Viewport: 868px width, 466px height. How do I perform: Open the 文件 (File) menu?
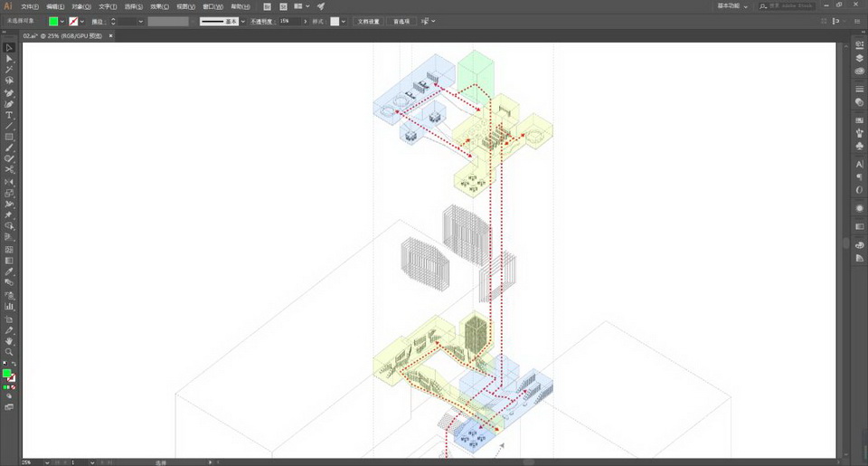[x=30, y=6]
